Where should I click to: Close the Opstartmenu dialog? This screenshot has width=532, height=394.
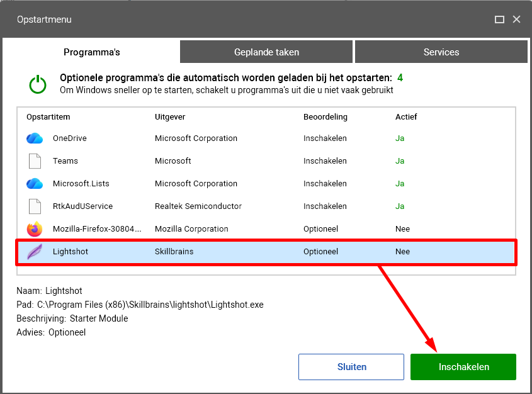(x=516, y=20)
